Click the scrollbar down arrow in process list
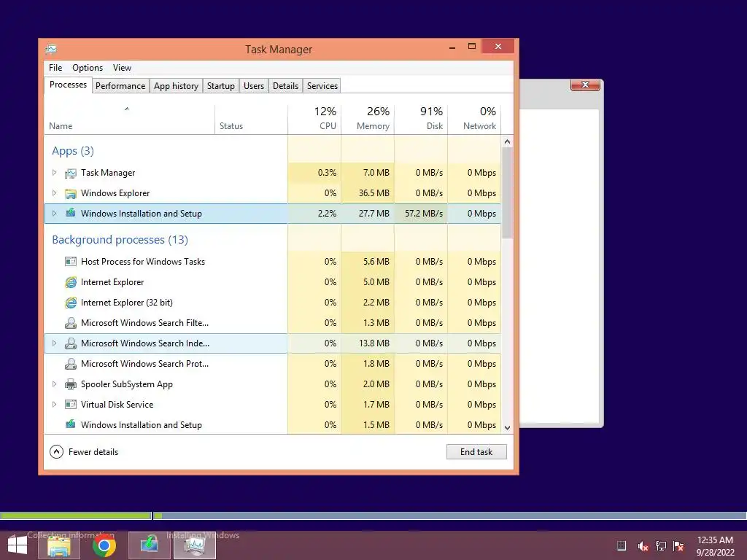747x560 pixels. tap(508, 427)
